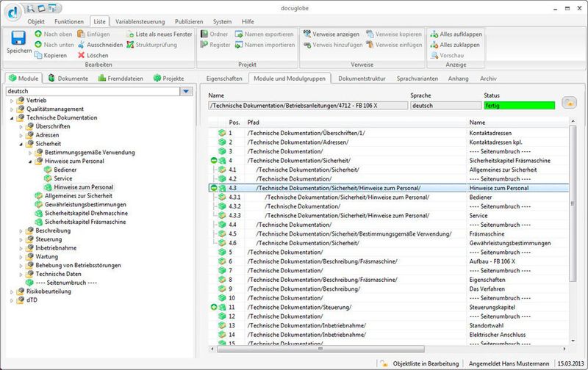The width and height of the screenshot is (588, 370).
Task: Click the green fertig status field
Action: click(x=519, y=106)
